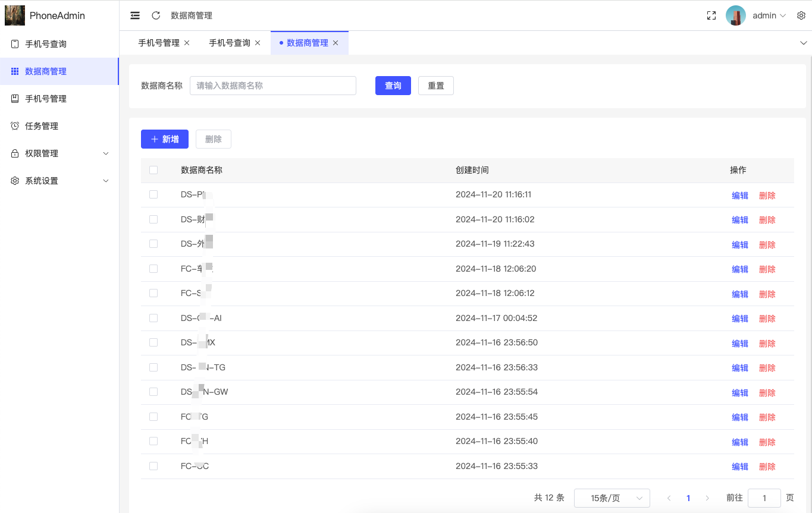Open 手机号查询 in the sidebar
The height and width of the screenshot is (513, 812).
click(x=59, y=44)
